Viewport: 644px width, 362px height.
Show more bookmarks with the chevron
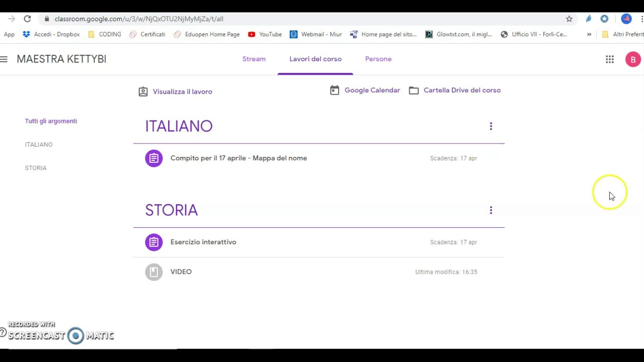[589, 34]
